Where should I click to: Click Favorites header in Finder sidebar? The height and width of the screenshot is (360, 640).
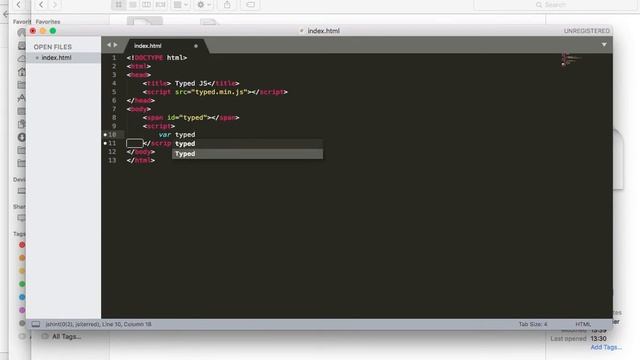pyautogui.click(x=48, y=22)
